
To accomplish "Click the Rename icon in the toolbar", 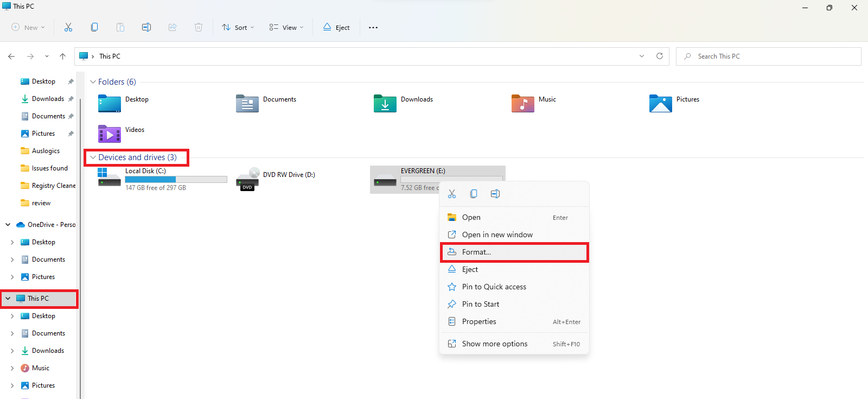I will (146, 27).
